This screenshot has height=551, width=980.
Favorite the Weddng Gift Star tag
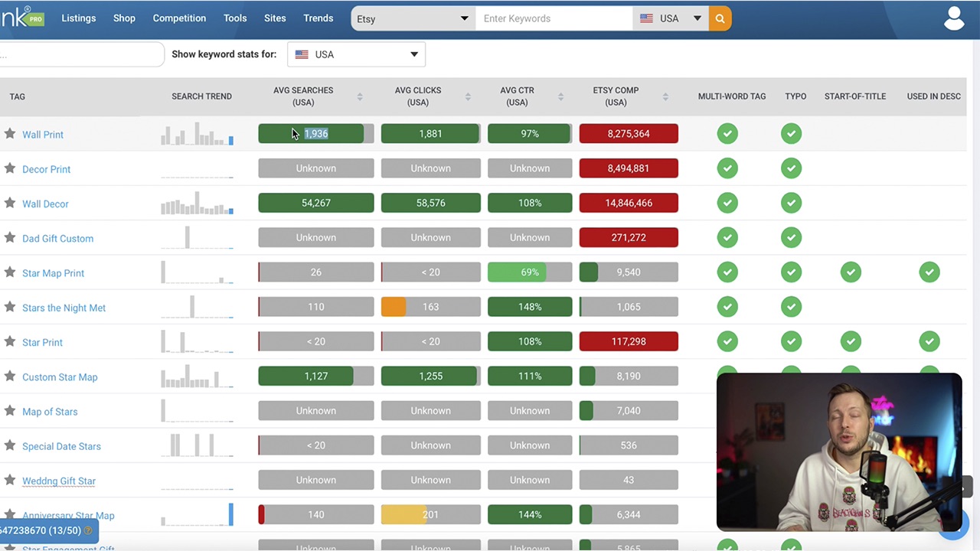[10, 480]
